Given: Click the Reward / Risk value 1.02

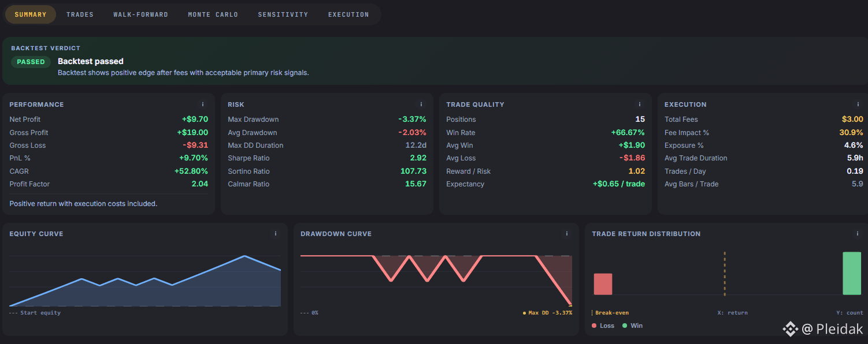Looking at the screenshot, I should (x=637, y=171).
